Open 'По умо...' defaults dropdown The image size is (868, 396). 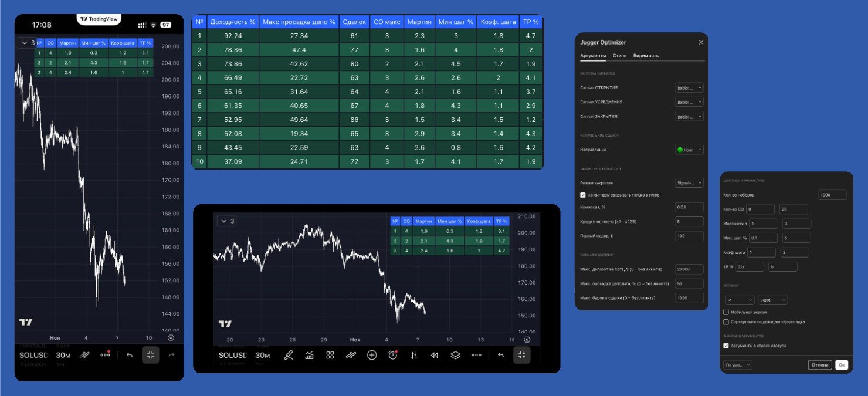click(x=738, y=365)
